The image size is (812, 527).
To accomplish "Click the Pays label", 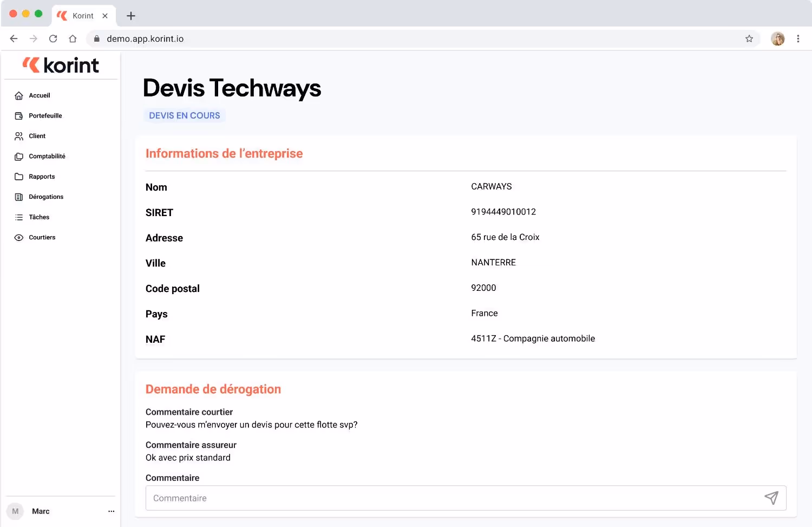I will click(x=156, y=314).
